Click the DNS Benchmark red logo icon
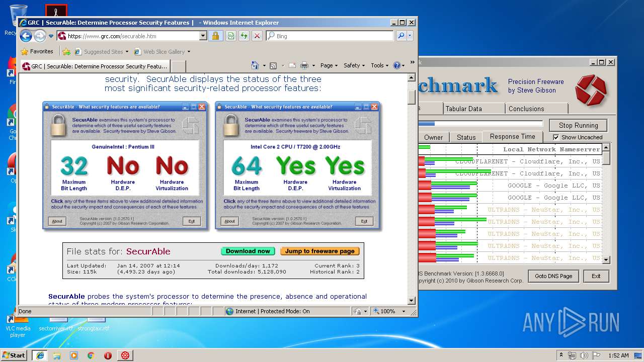The image size is (644, 362). [x=591, y=90]
